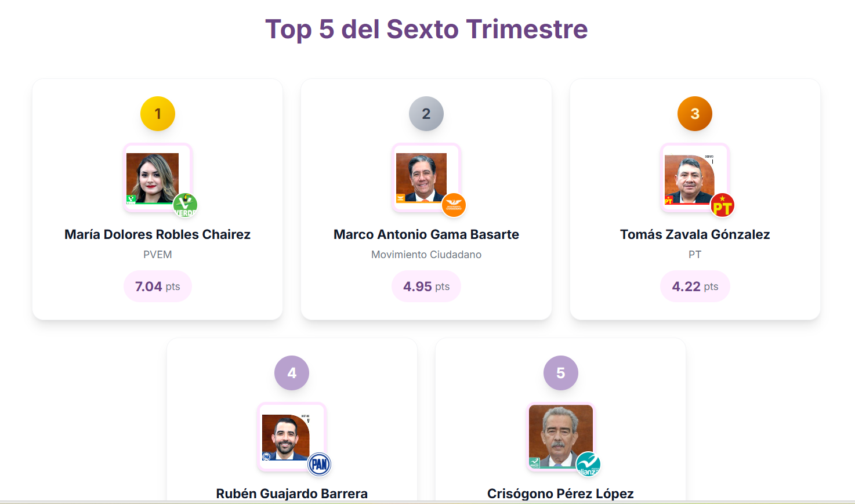The width and height of the screenshot is (855, 504).
Task: Open Rubén Guajardo Barrera portrait
Action: click(285, 437)
